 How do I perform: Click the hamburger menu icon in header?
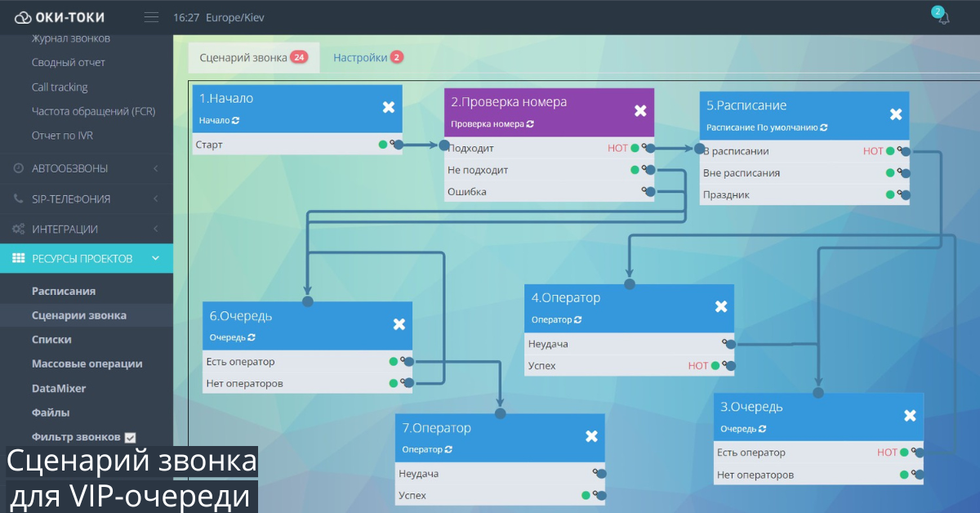point(151,17)
